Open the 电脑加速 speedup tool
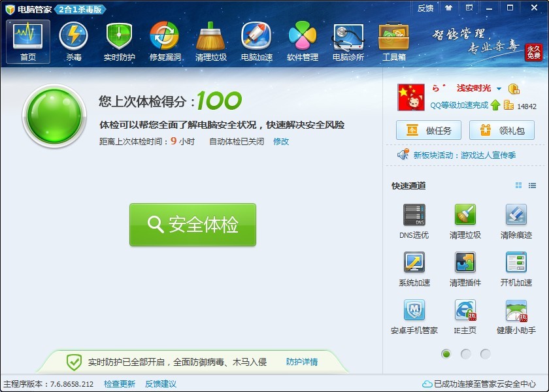Screen dimensions: 549x392 255,39
